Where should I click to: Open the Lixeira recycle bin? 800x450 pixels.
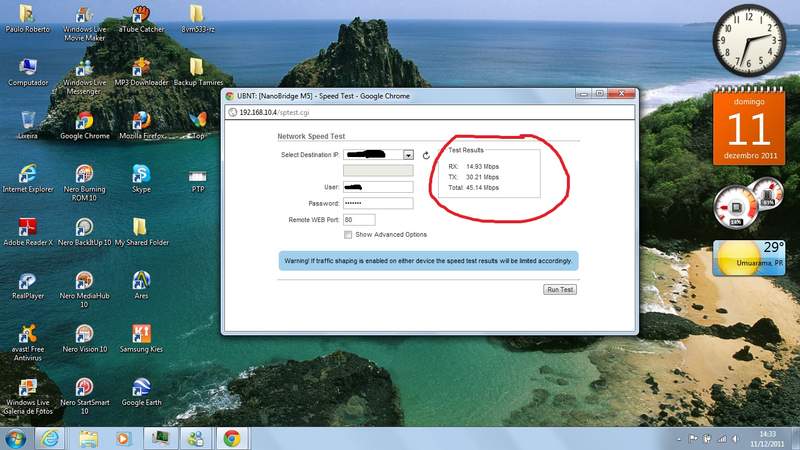click(28, 126)
